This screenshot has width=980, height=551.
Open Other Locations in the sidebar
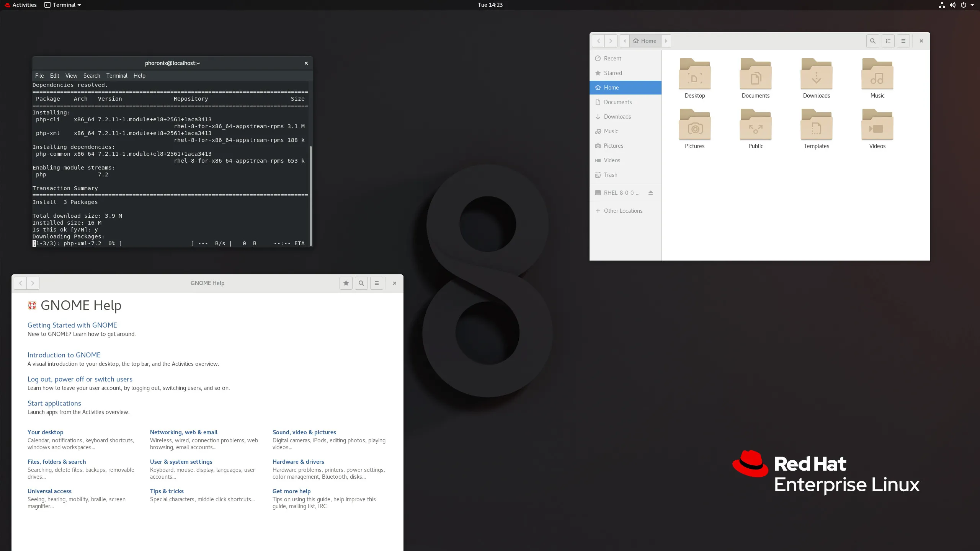623,211
